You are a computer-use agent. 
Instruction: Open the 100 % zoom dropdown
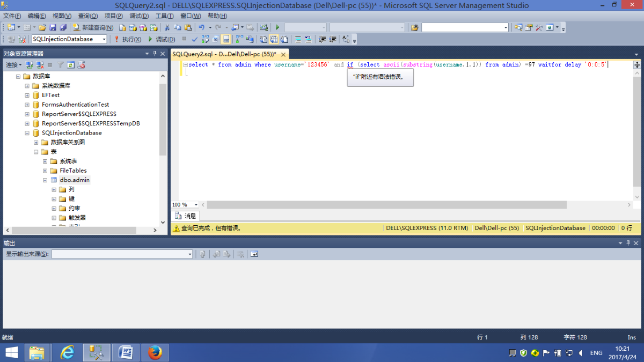coord(196,205)
